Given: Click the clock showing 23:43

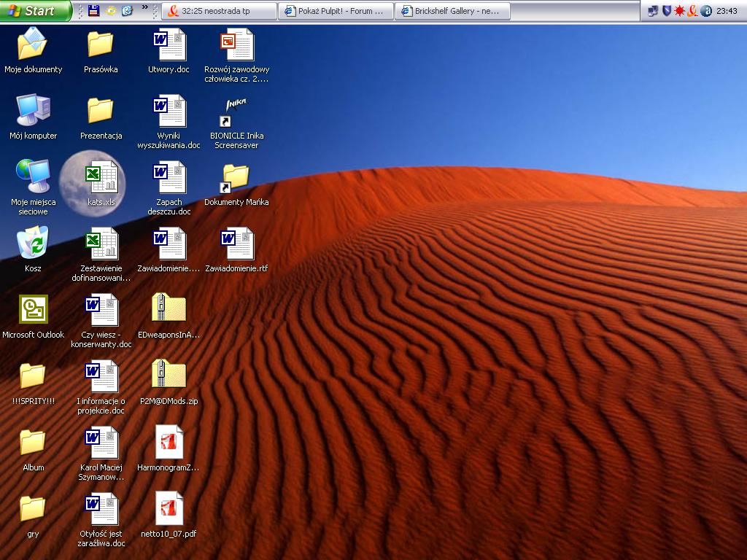Looking at the screenshot, I should click(x=727, y=10).
